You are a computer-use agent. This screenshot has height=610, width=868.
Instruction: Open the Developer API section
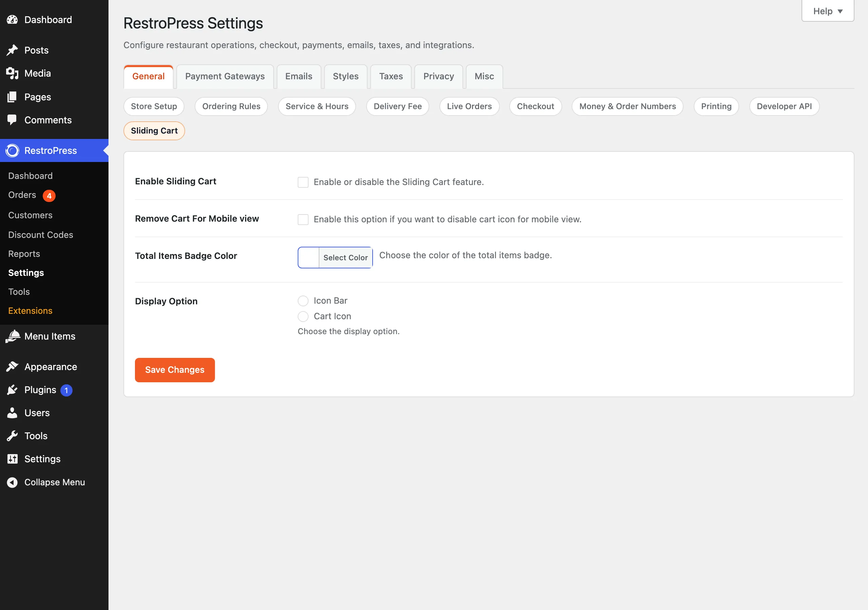pyautogui.click(x=784, y=106)
